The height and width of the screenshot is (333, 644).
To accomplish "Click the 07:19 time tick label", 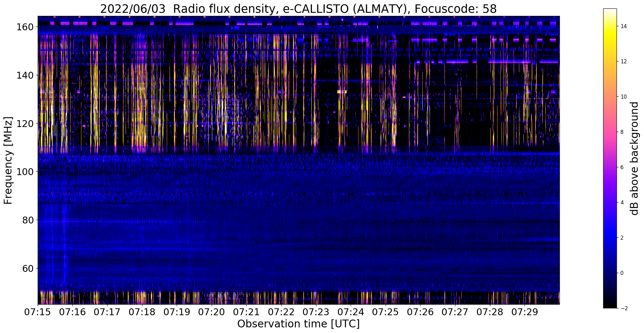I will (177, 312).
